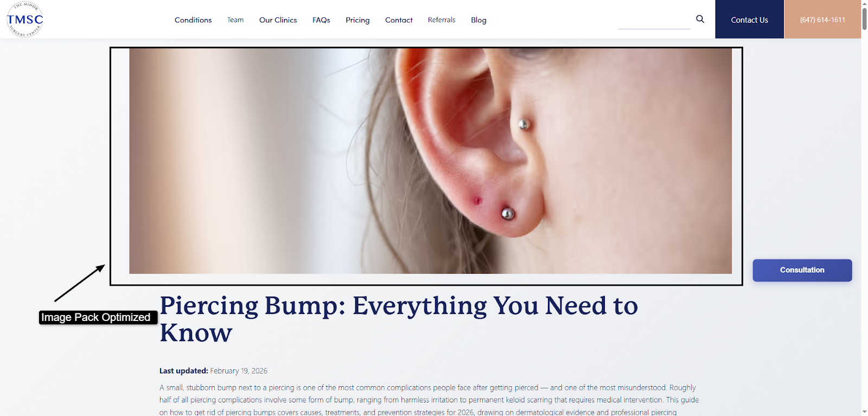
Task: Click the page vertical scrollbar thumb
Action: coord(864,19)
